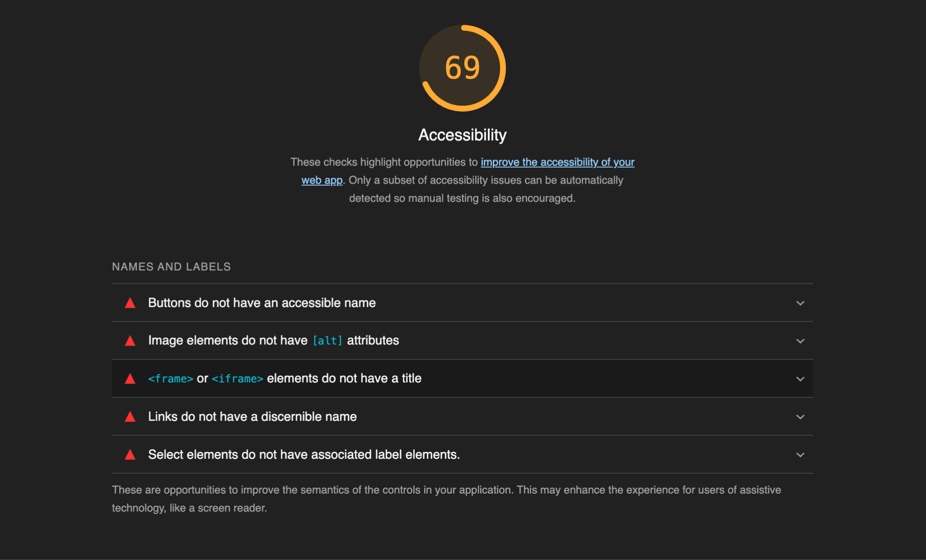The width and height of the screenshot is (926, 560).
Task: Expand the Links discernible name chevron
Action: pos(800,417)
